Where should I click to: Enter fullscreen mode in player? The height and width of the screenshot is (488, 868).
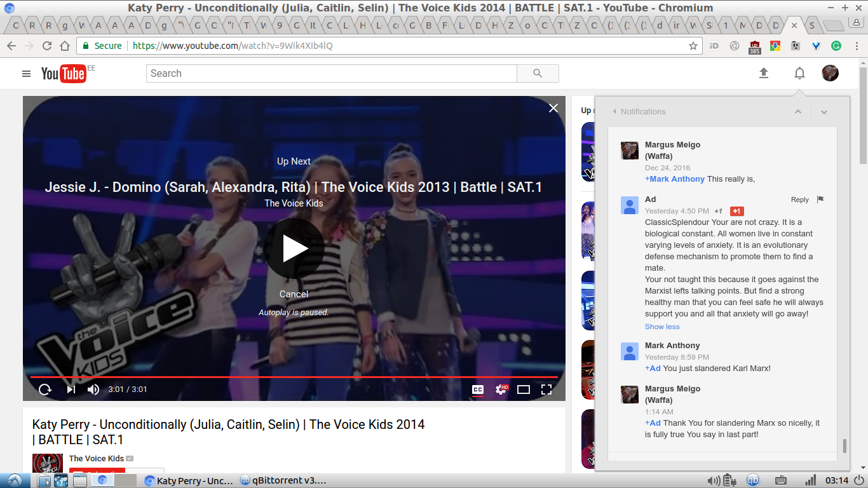click(546, 390)
